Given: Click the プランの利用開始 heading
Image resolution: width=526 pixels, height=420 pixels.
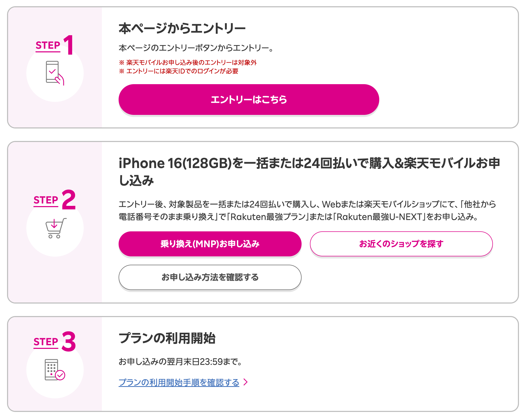Looking at the screenshot, I should (x=167, y=338).
